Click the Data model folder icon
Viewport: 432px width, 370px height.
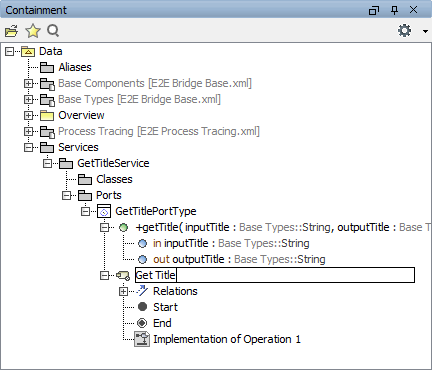[x=28, y=52]
